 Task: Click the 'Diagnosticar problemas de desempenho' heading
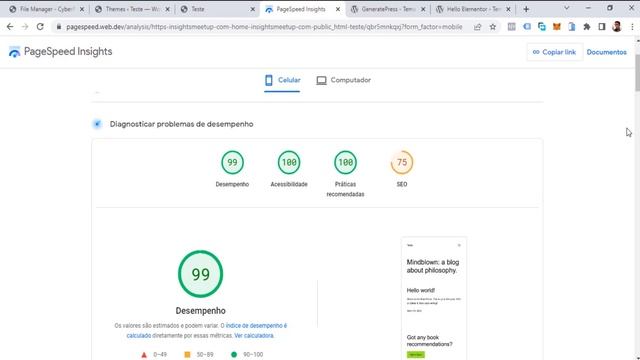point(181,124)
